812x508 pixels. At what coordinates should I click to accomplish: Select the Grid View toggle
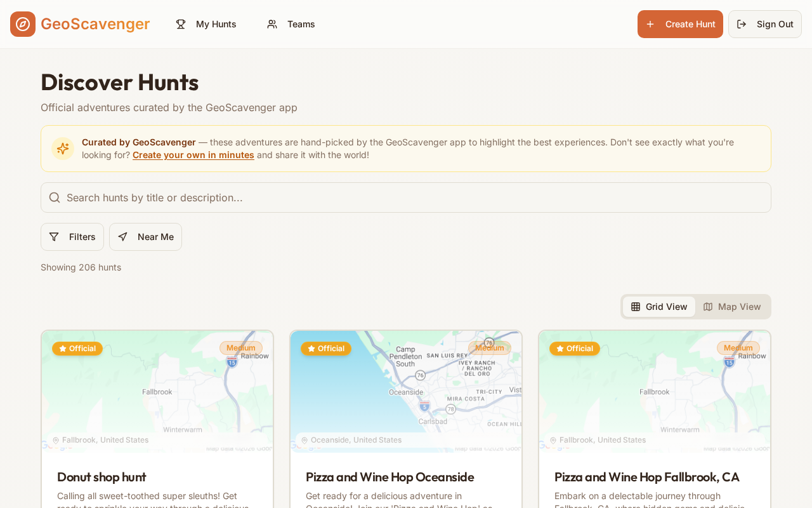click(659, 307)
